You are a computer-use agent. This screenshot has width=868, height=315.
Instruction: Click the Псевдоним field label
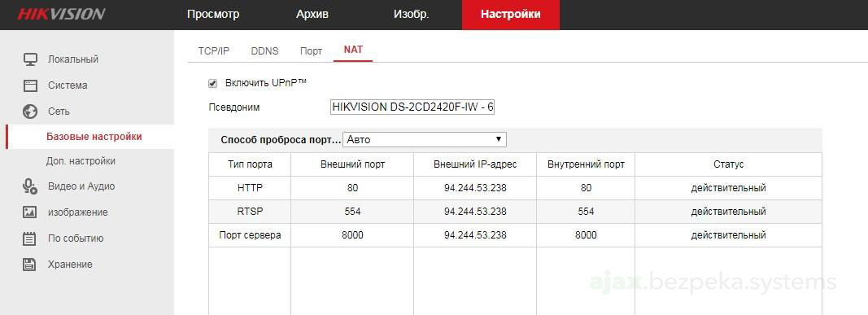tap(234, 107)
